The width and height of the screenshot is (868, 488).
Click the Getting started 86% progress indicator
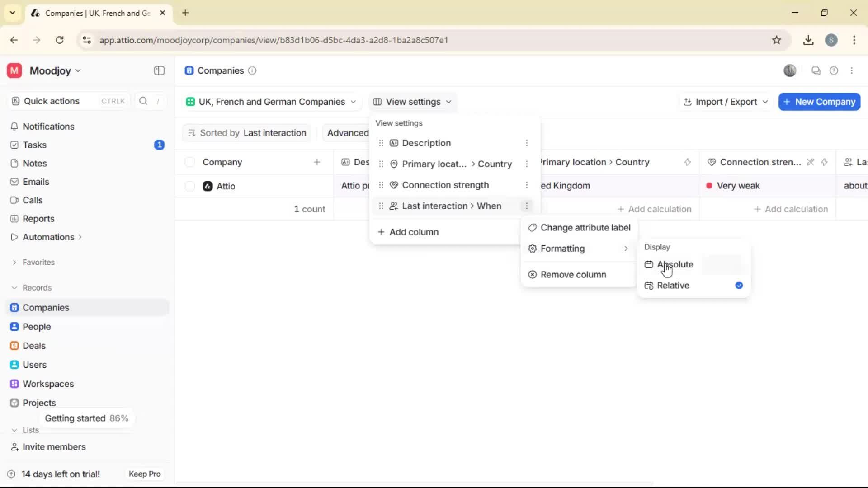point(87,418)
